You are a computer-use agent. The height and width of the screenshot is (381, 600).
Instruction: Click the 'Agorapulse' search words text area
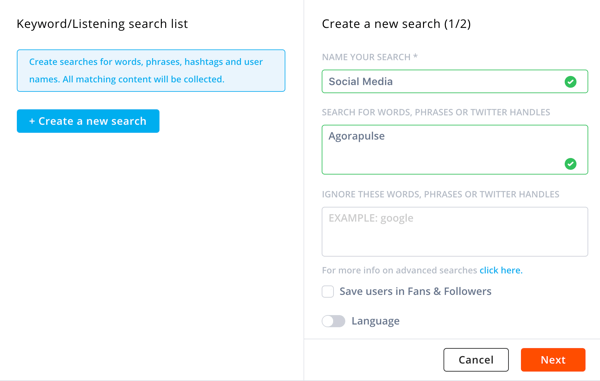[x=455, y=150]
